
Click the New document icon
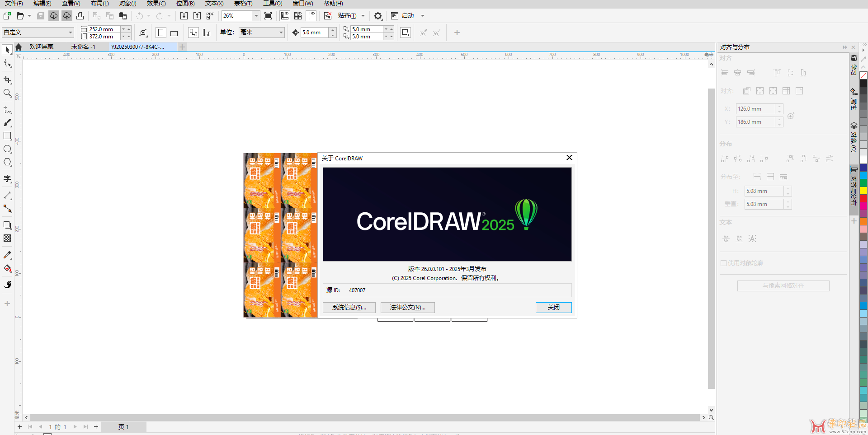(x=7, y=16)
